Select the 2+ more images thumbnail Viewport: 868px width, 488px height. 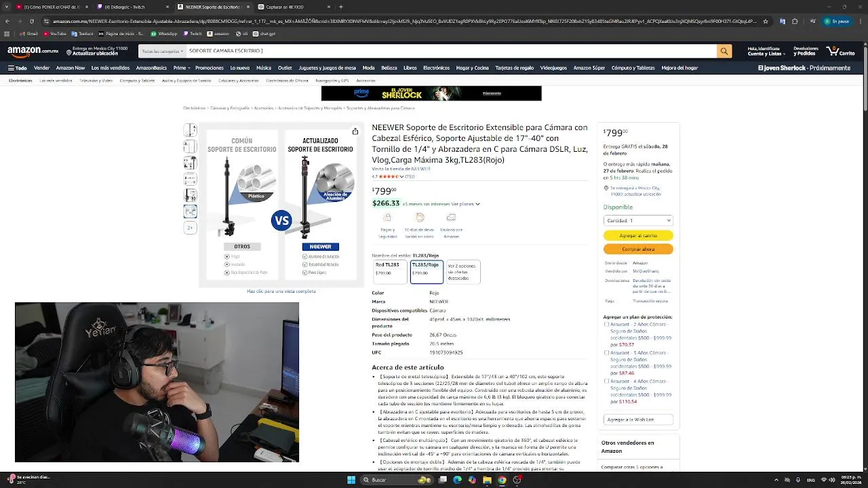[x=190, y=228]
